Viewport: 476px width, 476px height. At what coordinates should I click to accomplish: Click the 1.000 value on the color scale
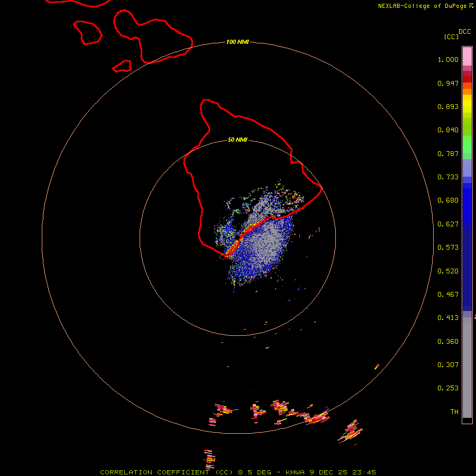pyautogui.click(x=448, y=60)
